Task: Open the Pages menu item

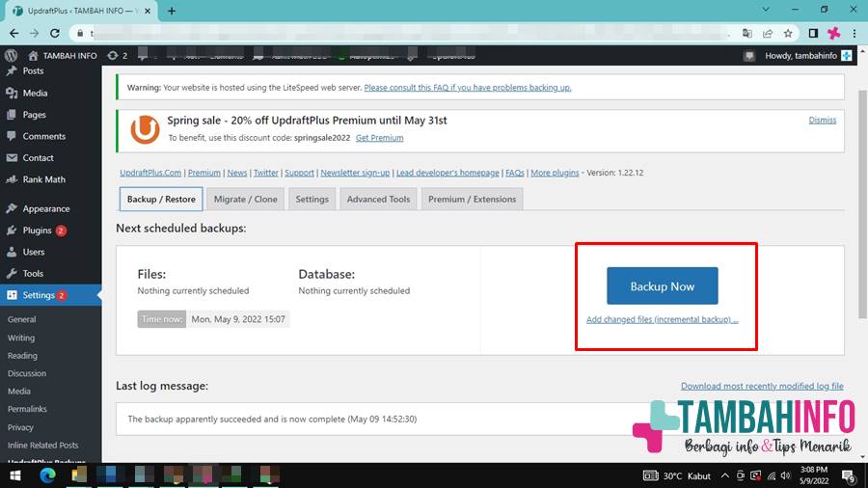Action: [35, 115]
